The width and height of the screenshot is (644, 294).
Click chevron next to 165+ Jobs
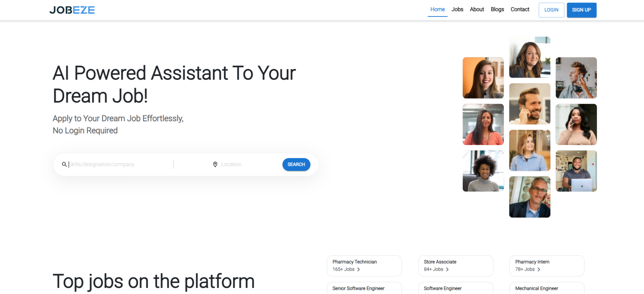click(x=359, y=269)
